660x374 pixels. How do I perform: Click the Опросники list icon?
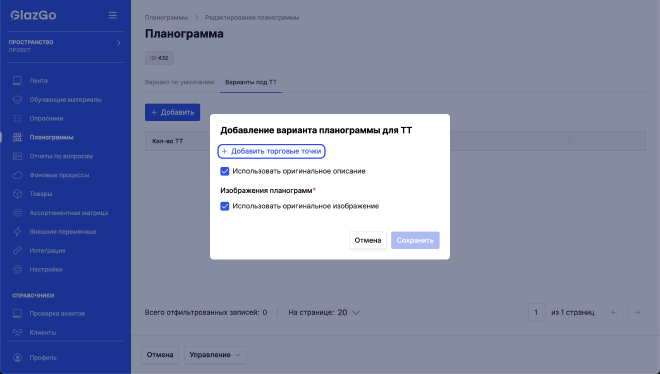coord(17,119)
